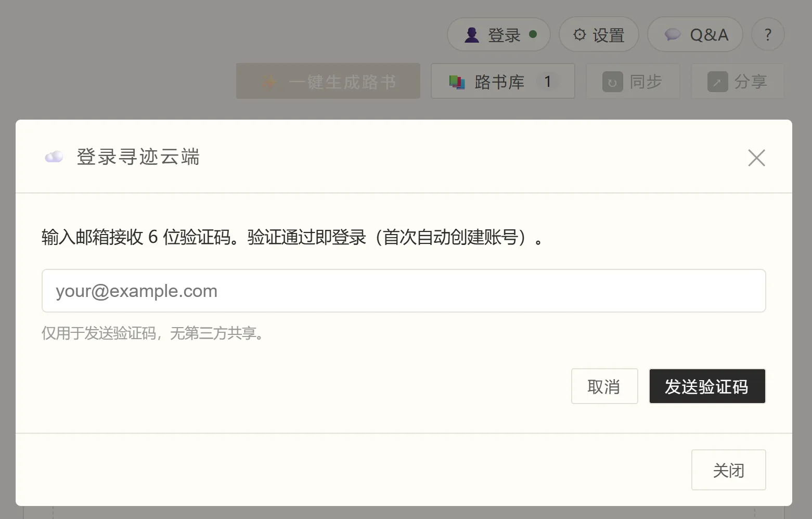
Task: Click the 关闭 button at dialog bottom
Action: pyautogui.click(x=728, y=470)
